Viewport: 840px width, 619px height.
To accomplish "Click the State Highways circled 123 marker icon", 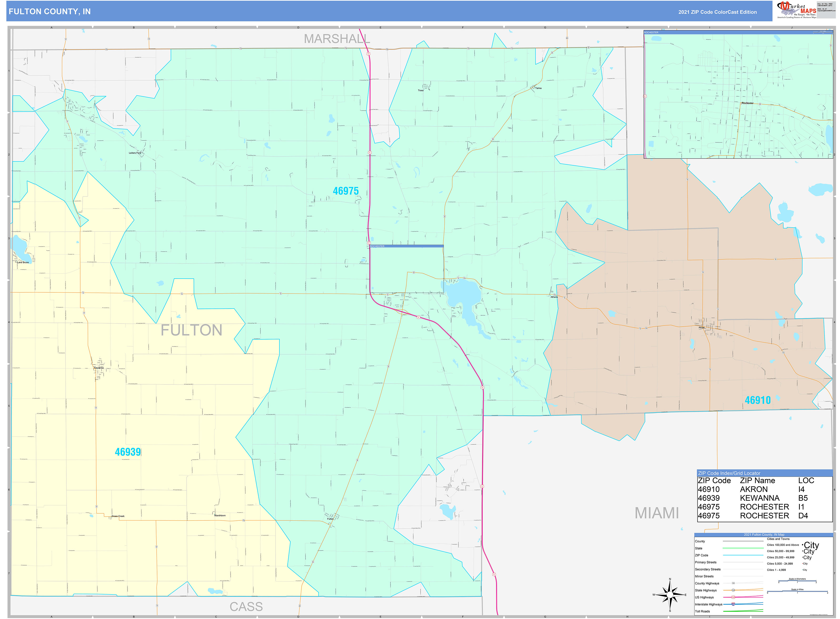I will [x=733, y=590].
